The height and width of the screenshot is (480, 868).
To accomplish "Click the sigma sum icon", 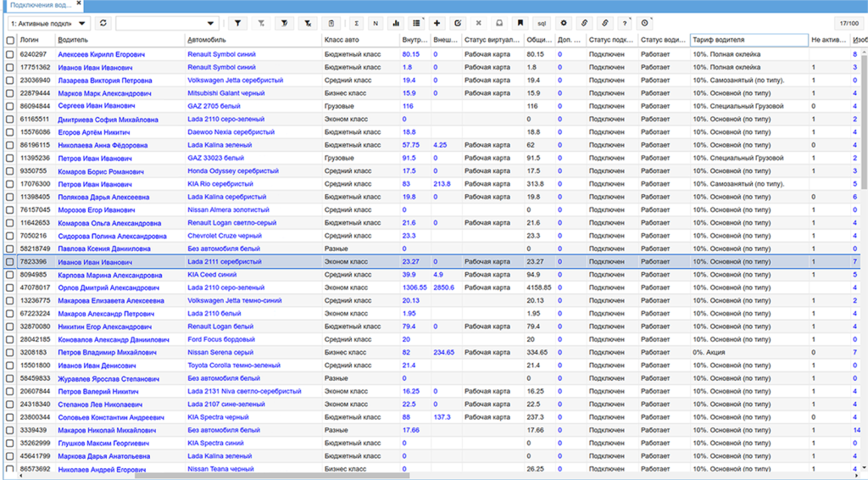I will [x=357, y=23].
